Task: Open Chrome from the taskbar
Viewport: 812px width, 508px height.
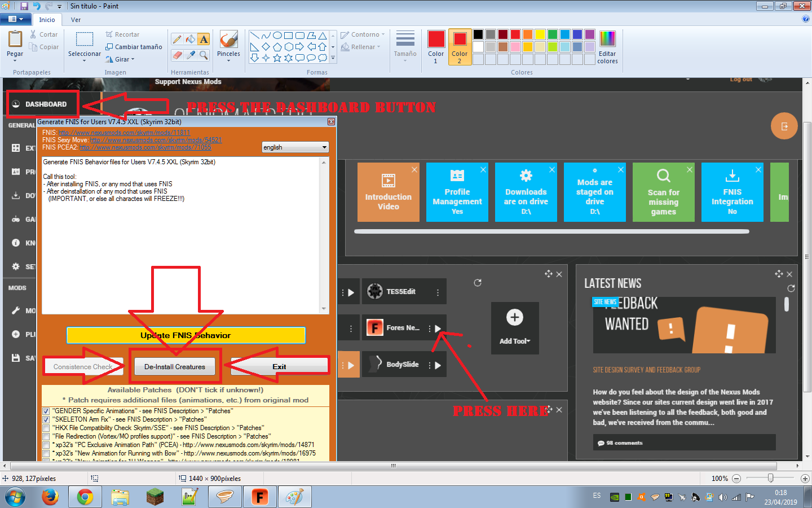Action: [85, 497]
